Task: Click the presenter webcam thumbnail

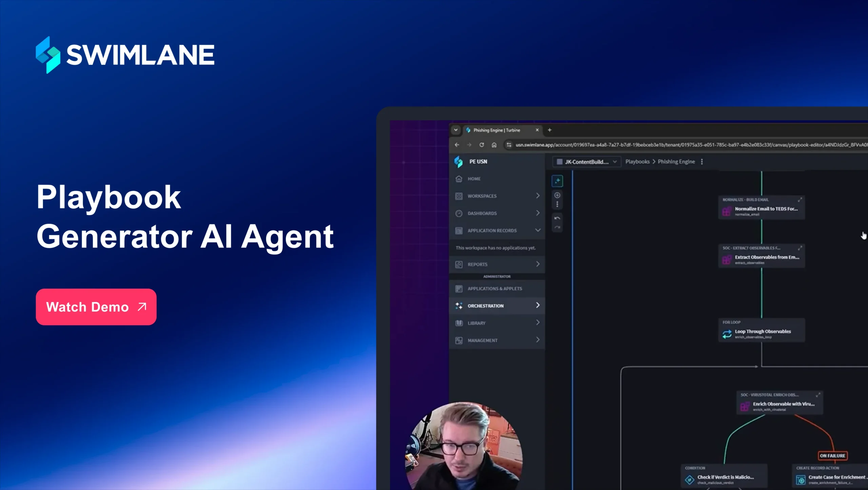Action: (464, 446)
